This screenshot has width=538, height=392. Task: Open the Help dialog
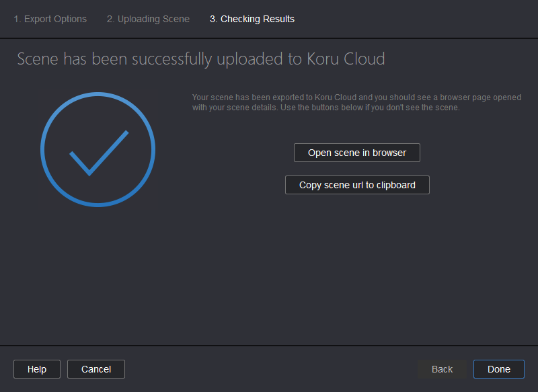(36, 369)
